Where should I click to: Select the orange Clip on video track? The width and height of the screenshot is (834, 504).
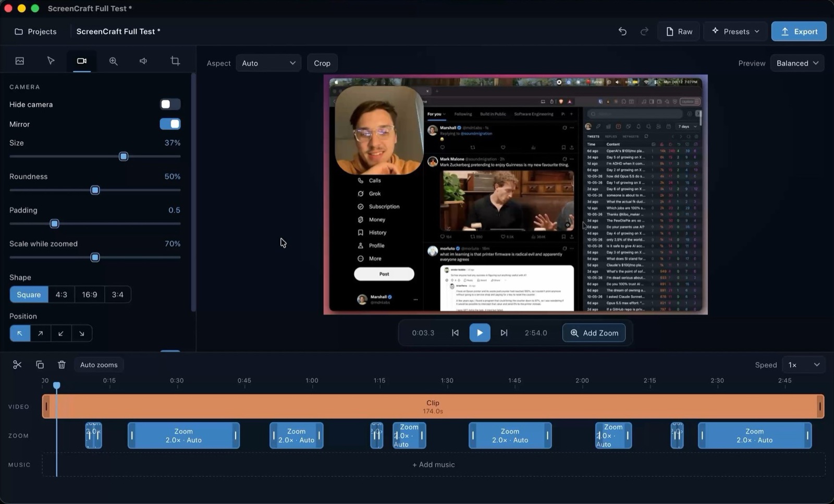coord(433,407)
